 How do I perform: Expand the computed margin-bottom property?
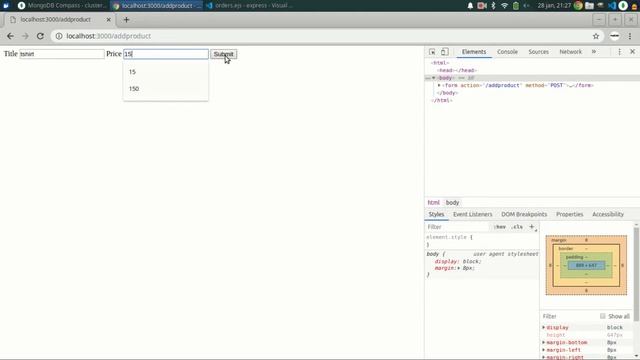coord(544,342)
